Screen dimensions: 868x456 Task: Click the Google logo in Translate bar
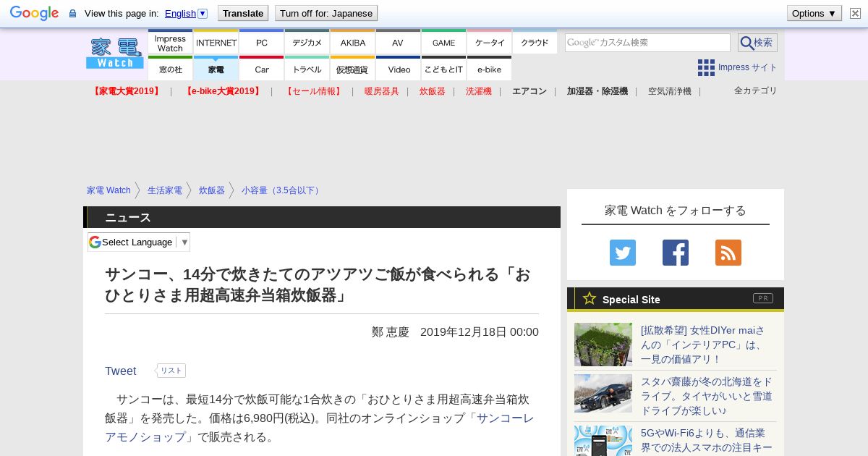click(x=34, y=13)
